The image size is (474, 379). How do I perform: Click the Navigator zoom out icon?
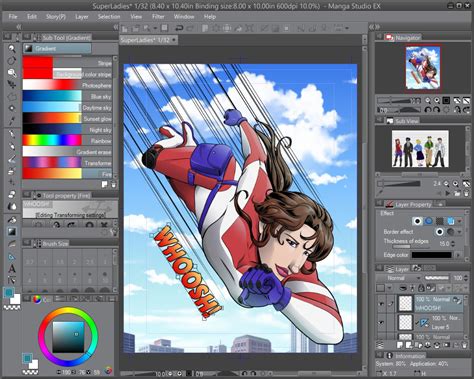pos(428,100)
